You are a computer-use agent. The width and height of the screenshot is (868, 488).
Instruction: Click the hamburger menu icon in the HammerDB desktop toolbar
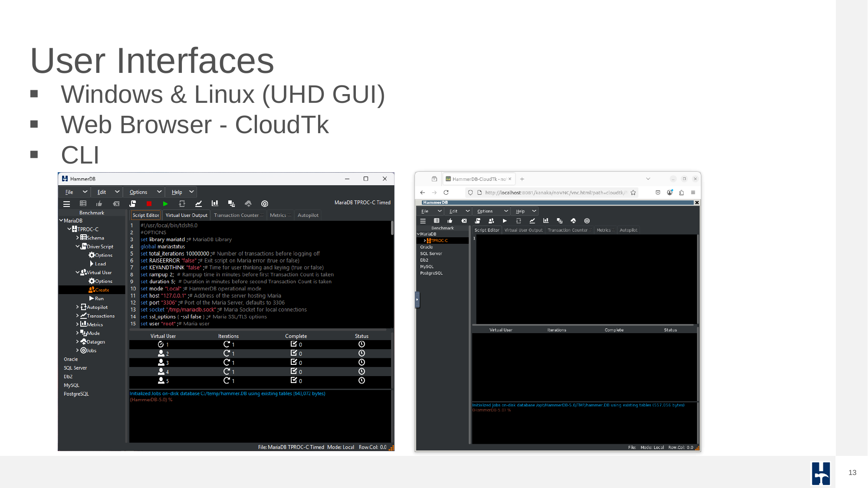66,204
